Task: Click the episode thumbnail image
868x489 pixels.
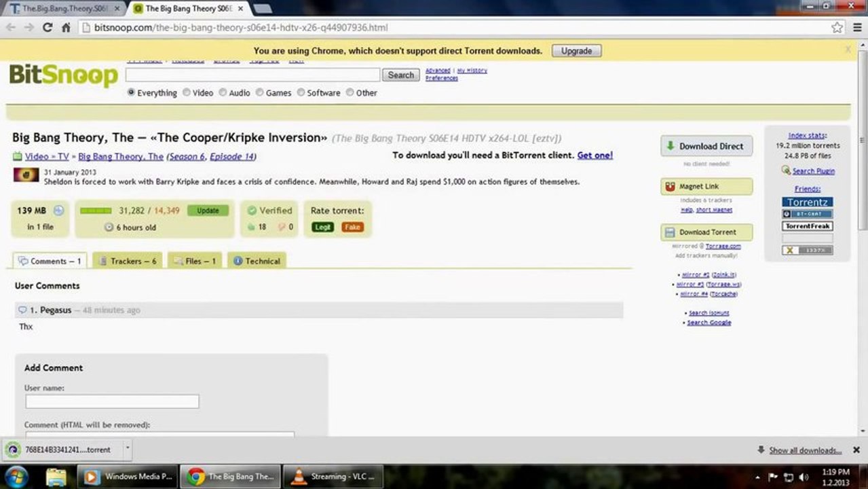Action: (x=26, y=175)
